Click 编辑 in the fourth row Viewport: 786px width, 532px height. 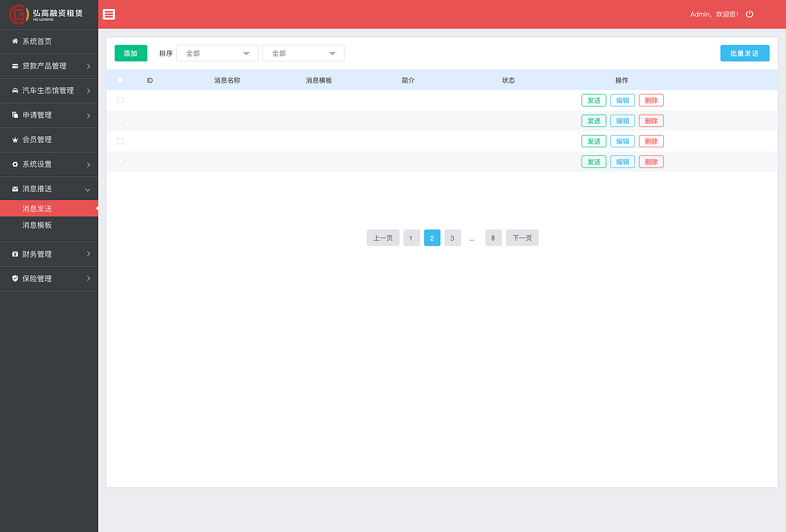623,162
